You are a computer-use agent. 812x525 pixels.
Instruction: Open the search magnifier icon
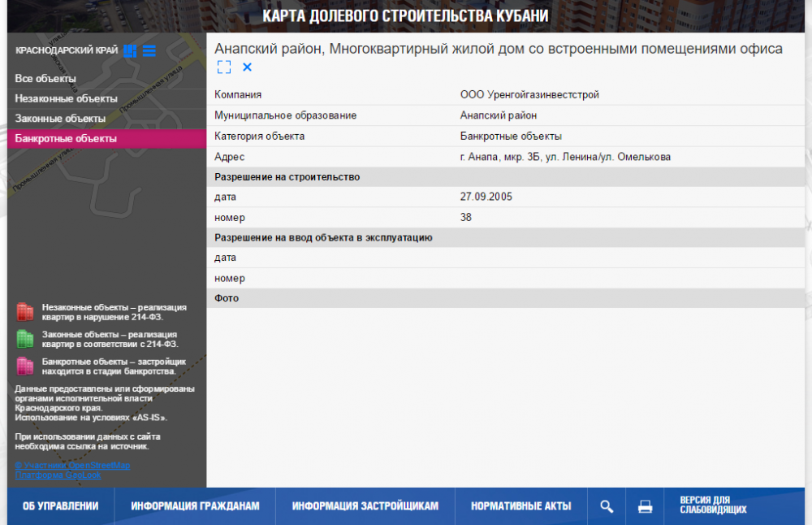click(x=607, y=506)
